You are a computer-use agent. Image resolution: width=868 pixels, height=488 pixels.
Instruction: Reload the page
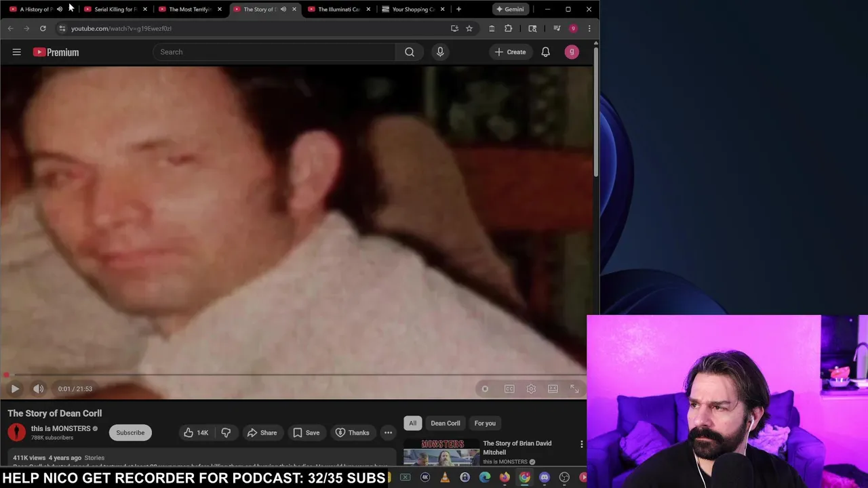pyautogui.click(x=43, y=28)
